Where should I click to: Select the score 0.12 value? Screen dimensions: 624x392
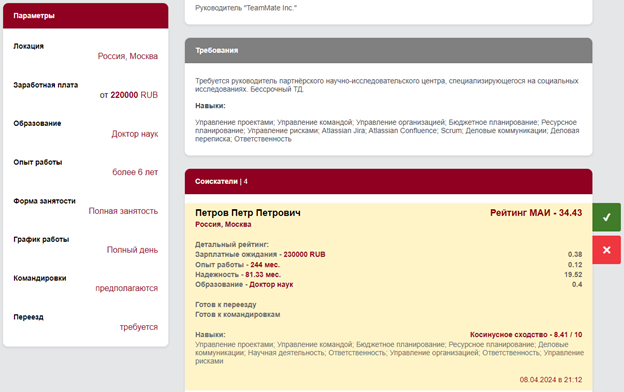click(575, 265)
